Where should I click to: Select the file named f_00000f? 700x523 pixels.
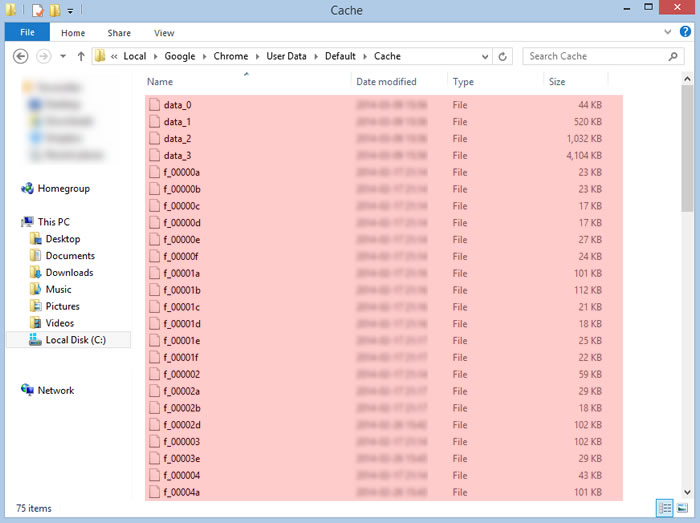(x=181, y=257)
